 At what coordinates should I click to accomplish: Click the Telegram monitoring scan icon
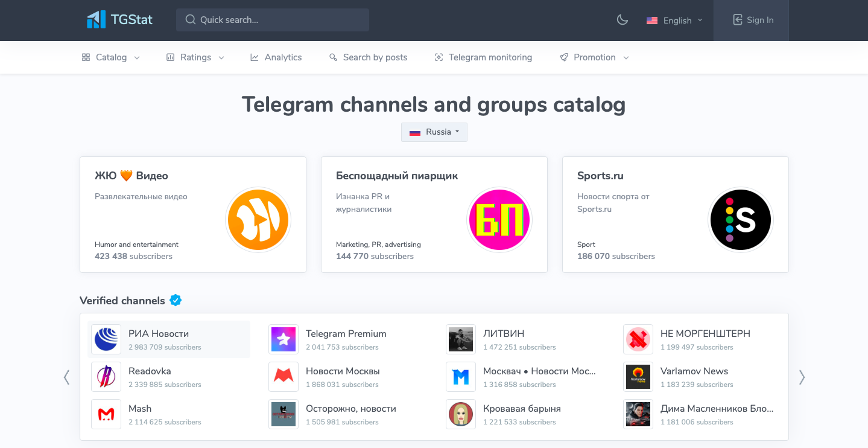click(439, 57)
